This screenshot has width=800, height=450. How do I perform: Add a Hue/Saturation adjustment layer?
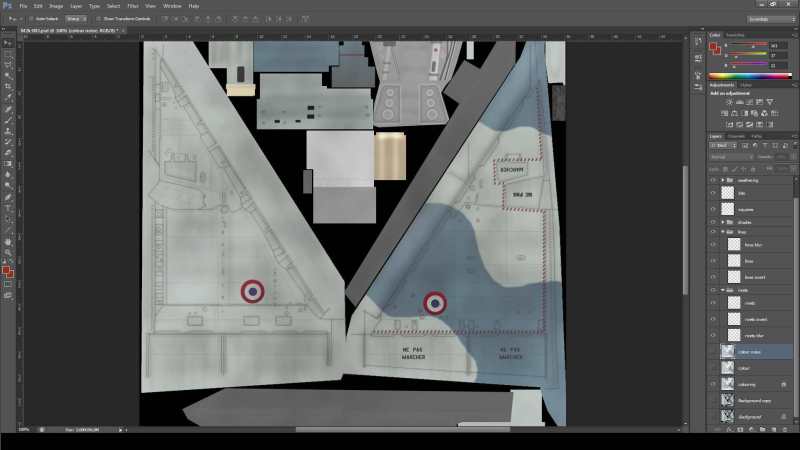click(x=724, y=113)
